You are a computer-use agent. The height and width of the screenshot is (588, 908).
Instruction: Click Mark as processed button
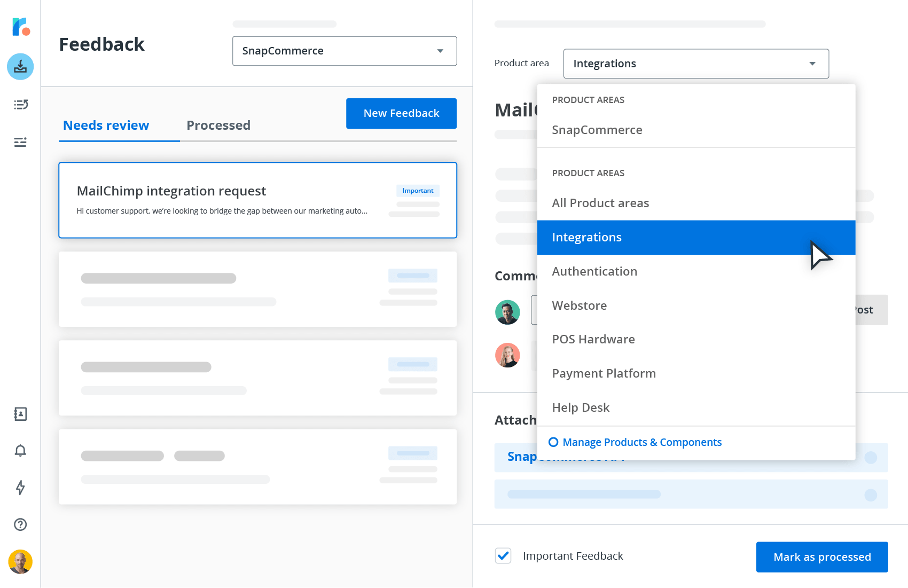click(x=822, y=557)
